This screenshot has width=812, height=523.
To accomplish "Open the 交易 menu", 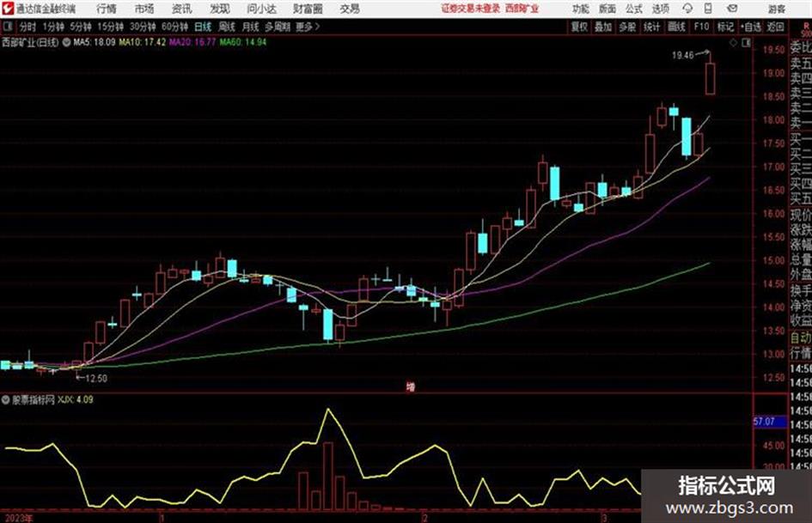I will pos(350,9).
